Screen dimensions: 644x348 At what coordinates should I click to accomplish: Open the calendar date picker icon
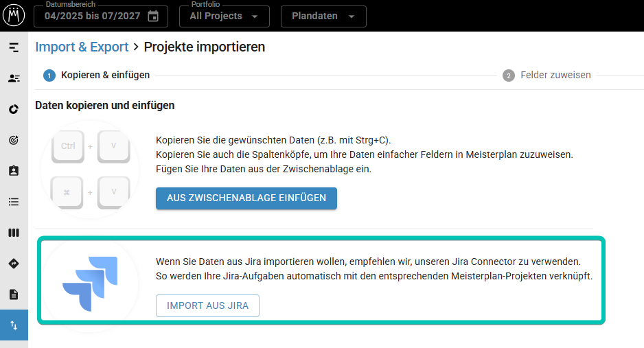pos(153,16)
